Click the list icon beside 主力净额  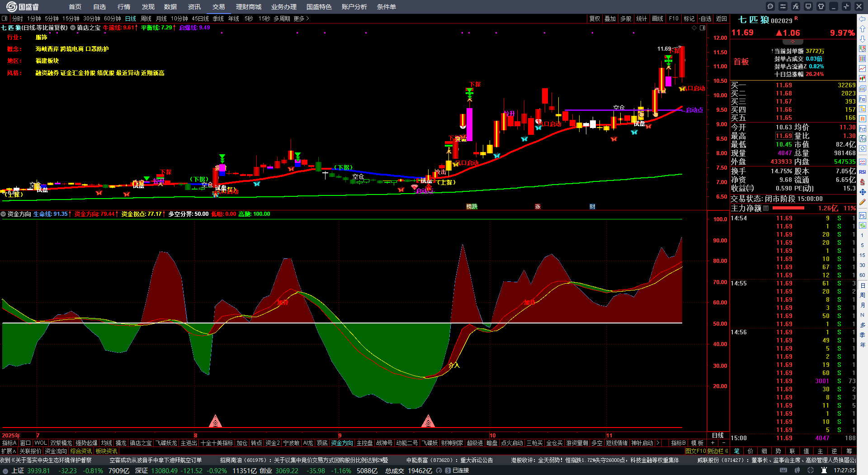point(766,208)
